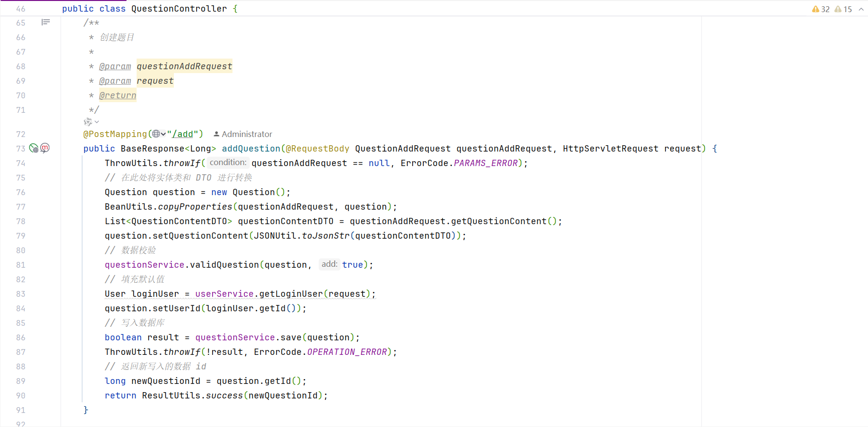Toggle rendered view of the doc comment
This screenshot has height=427, width=868.
click(x=46, y=22)
